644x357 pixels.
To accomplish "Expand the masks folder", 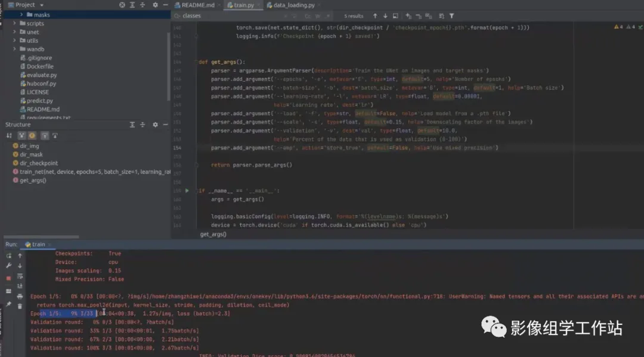I will [x=21, y=15].
